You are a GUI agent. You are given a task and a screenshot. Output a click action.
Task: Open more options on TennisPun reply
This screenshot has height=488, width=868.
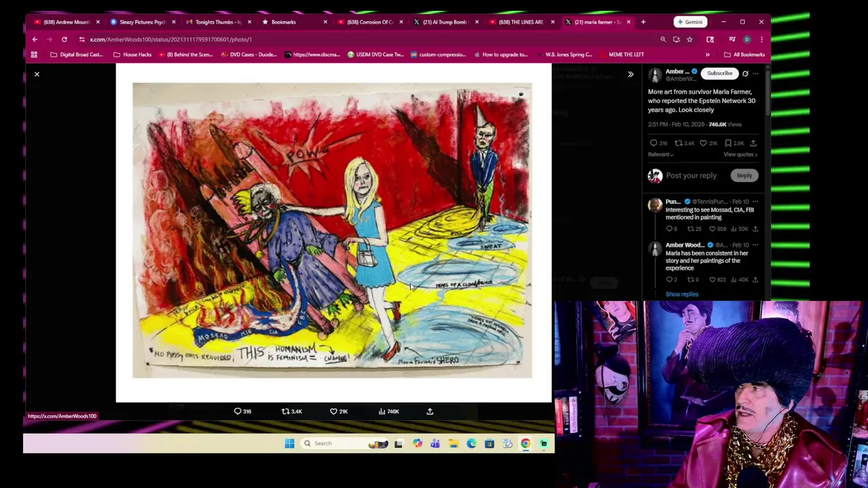click(x=755, y=202)
